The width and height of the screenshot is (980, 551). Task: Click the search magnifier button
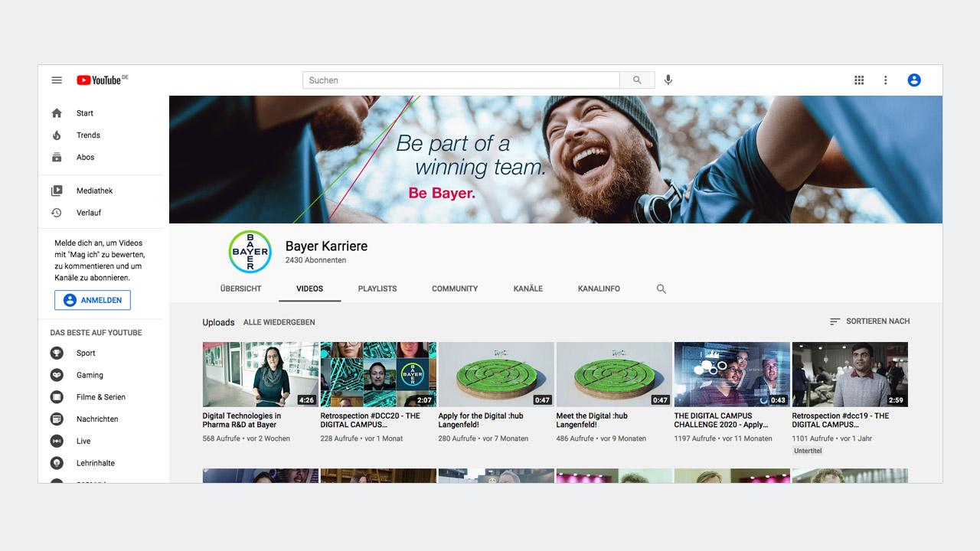(637, 80)
